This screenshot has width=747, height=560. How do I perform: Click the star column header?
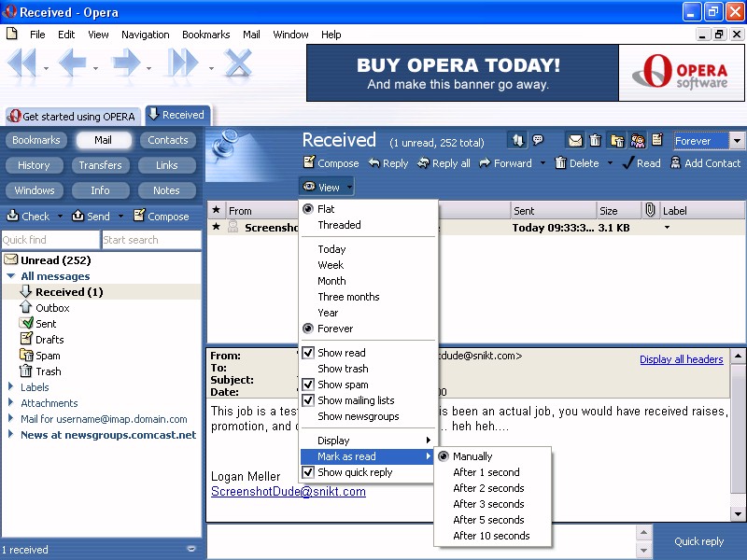pyautogui.click(x=217, y=210)
